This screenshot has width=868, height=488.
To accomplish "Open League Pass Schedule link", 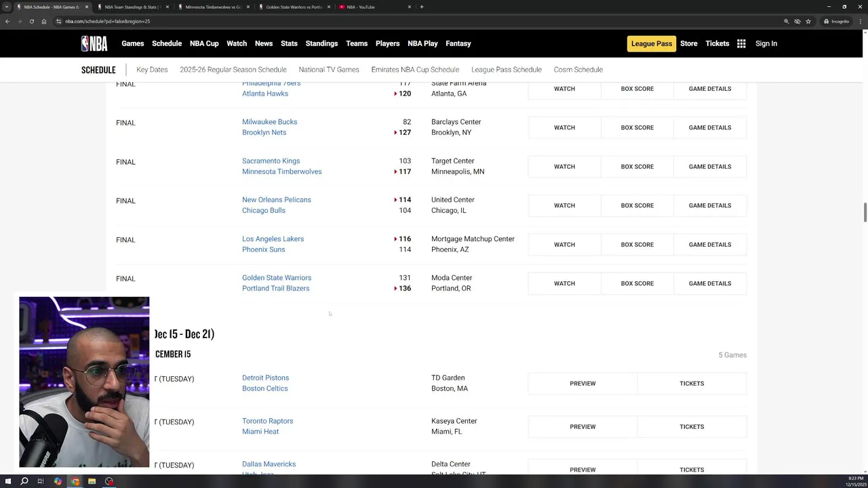I will (507, 69).
